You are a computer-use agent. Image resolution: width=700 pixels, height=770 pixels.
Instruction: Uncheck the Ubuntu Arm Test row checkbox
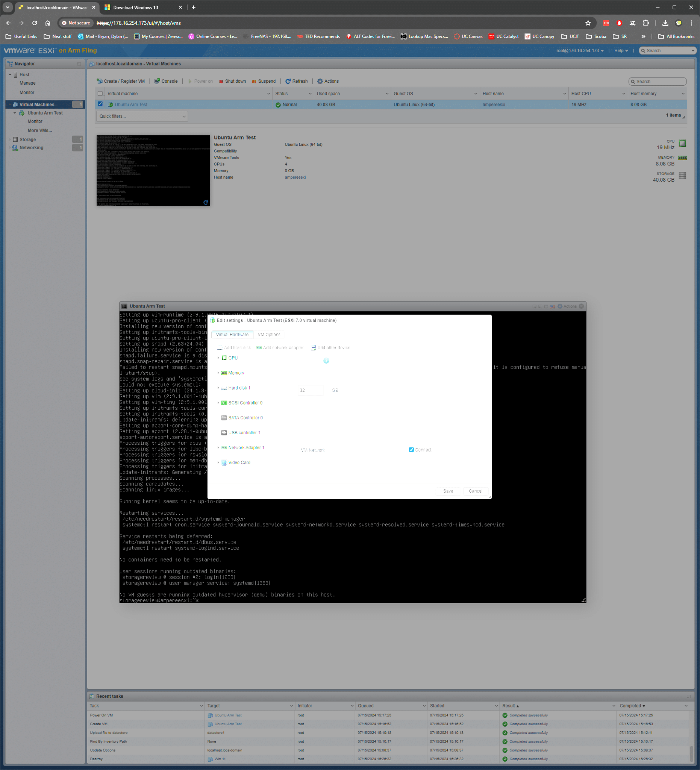(x=100, y=104)
